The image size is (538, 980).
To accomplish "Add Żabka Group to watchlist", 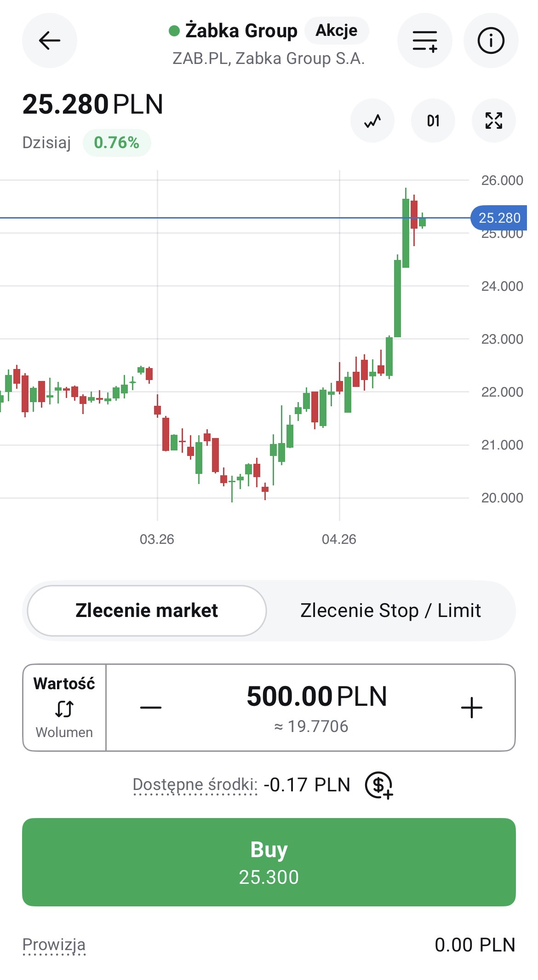I will point(424,40).
